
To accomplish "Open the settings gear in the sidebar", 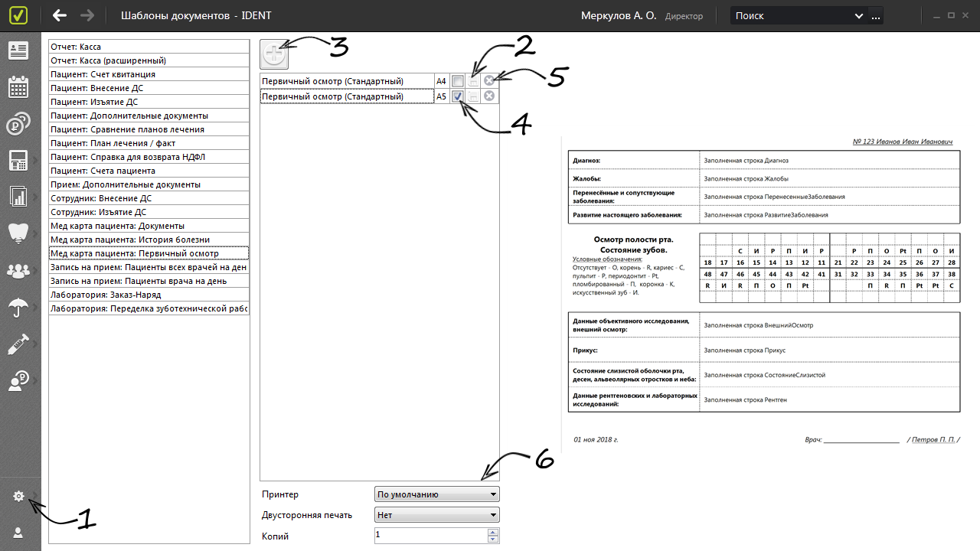I will click(18, 497).
